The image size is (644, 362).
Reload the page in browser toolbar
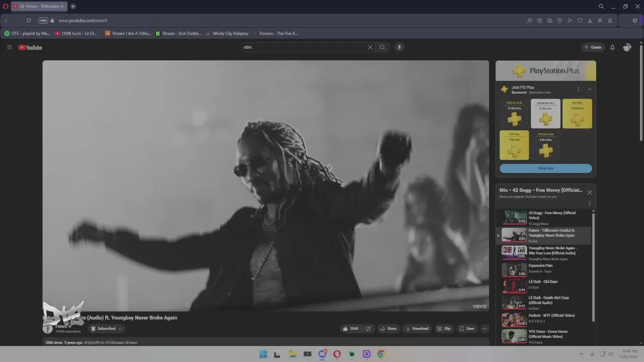coord(29,21)
